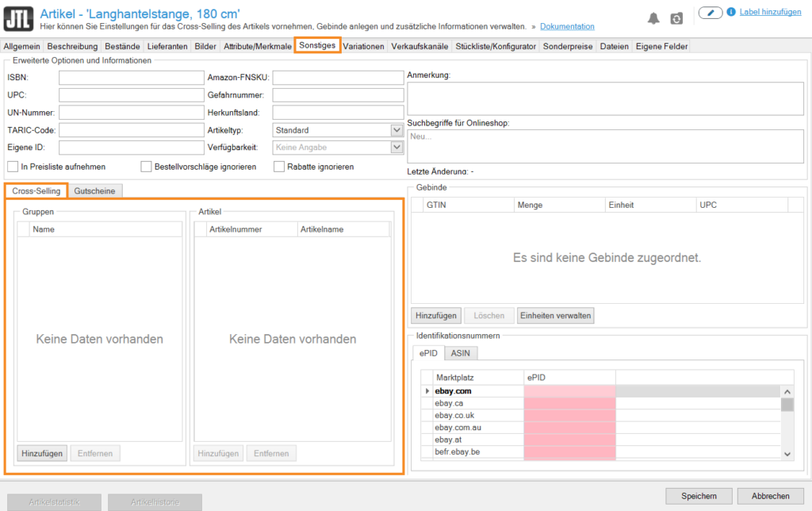Switch to the Variationen tab
This screenshot has height=511, width=812.
pyautogui.click(x=364, y=46)
